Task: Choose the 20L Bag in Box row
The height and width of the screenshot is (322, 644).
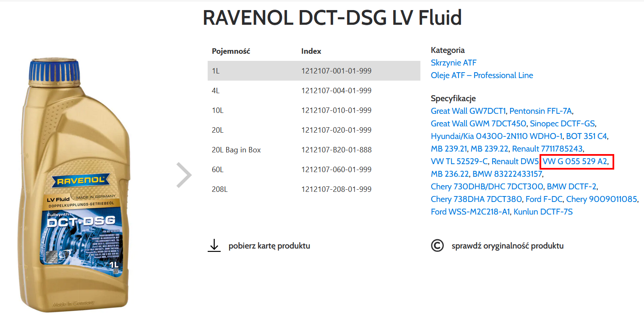Action: point(313,150)
